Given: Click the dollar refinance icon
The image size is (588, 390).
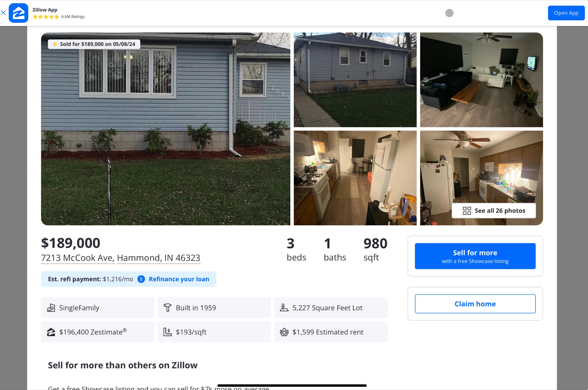Looking at the screenshot, I should (141, 279).
